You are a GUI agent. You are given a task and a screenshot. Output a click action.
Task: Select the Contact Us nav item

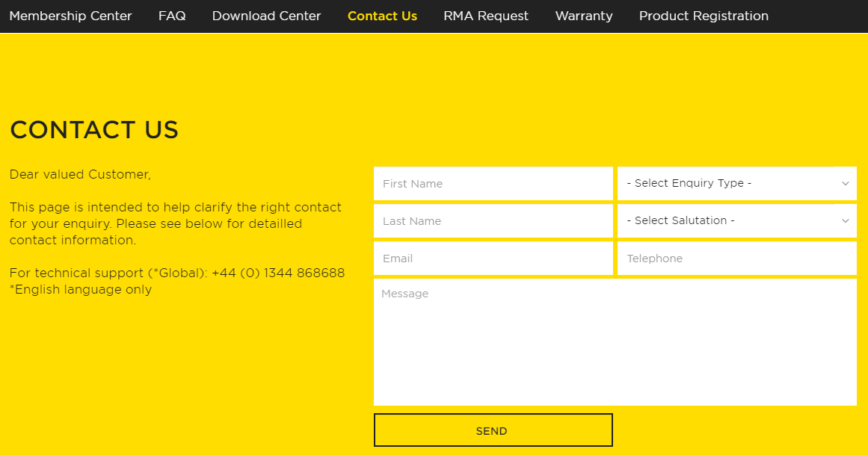coord(382,16)
